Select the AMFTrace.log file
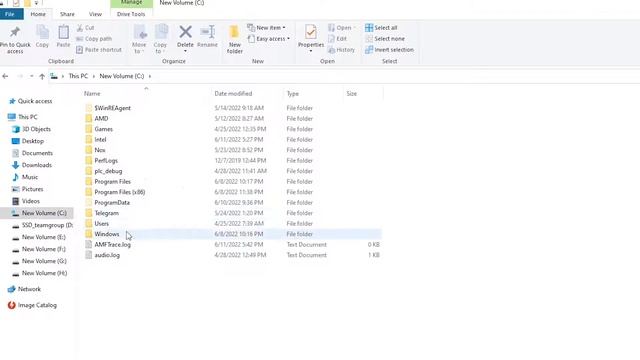The width and height of the screenshot is (640, 360). pyautogui.click(x=108, y=245)
